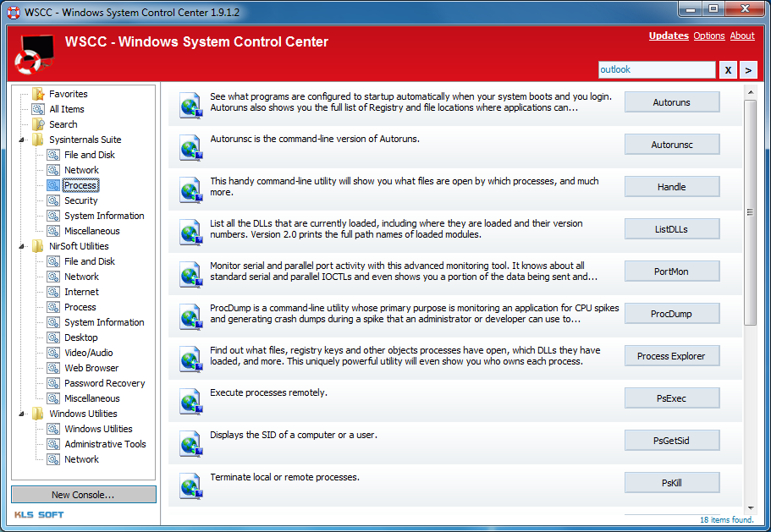Click the Favorites star folder icon
771x532 pixels.
38,94
